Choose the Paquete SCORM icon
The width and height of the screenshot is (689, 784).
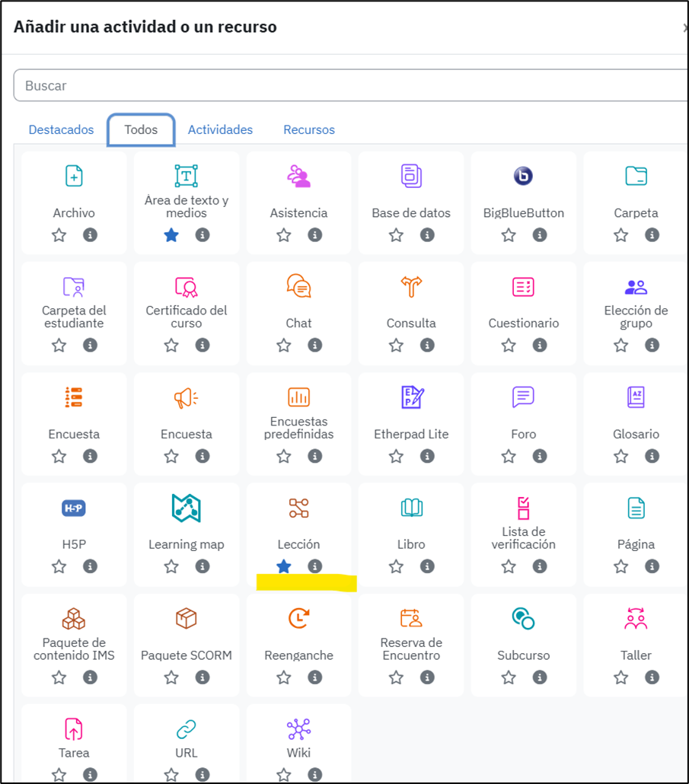click(186, 618)
